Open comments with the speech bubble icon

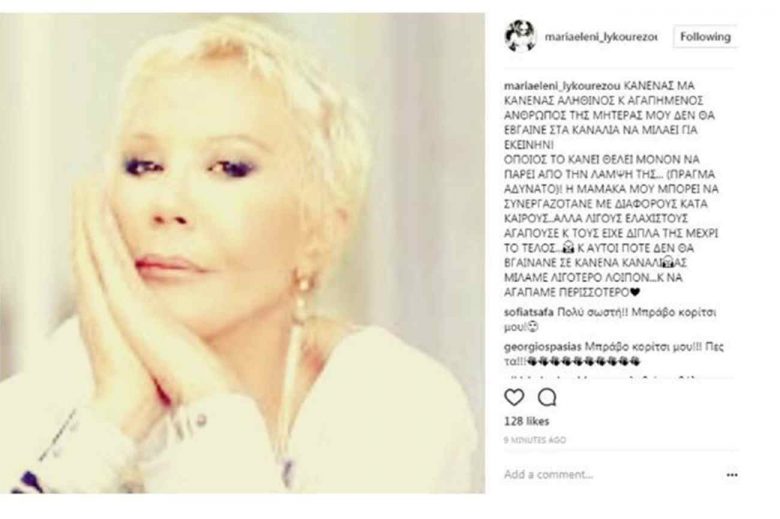click(547, 397)
